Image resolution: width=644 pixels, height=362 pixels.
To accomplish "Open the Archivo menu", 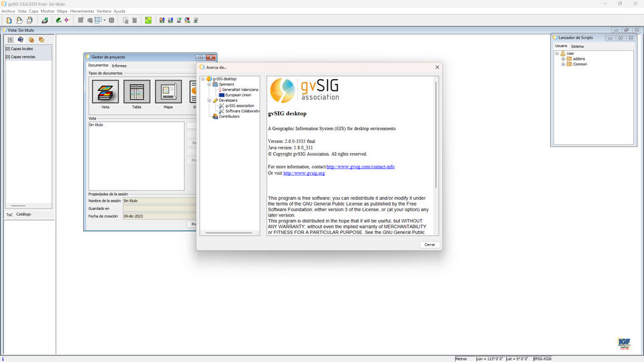I will coord(8,11).
